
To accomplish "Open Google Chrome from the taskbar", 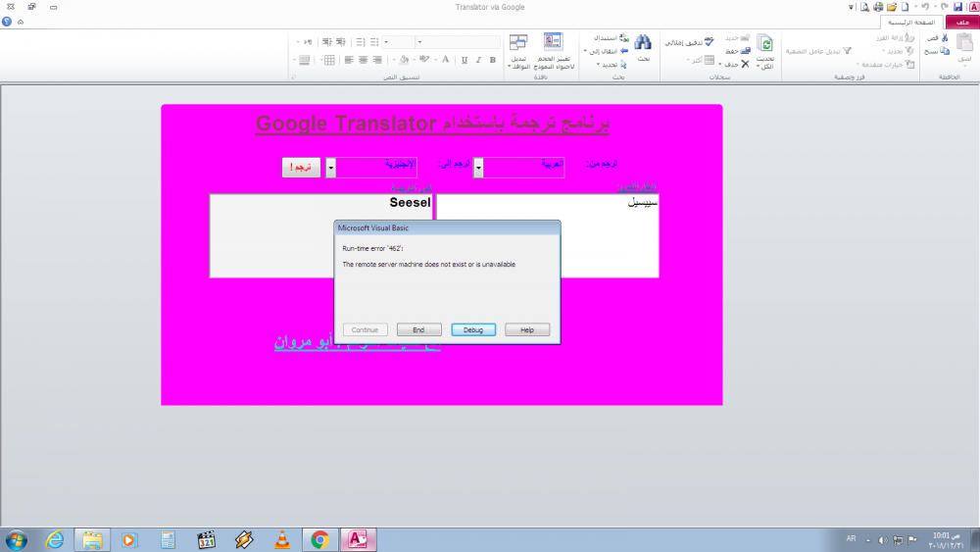I will click(x=320, y=539).
